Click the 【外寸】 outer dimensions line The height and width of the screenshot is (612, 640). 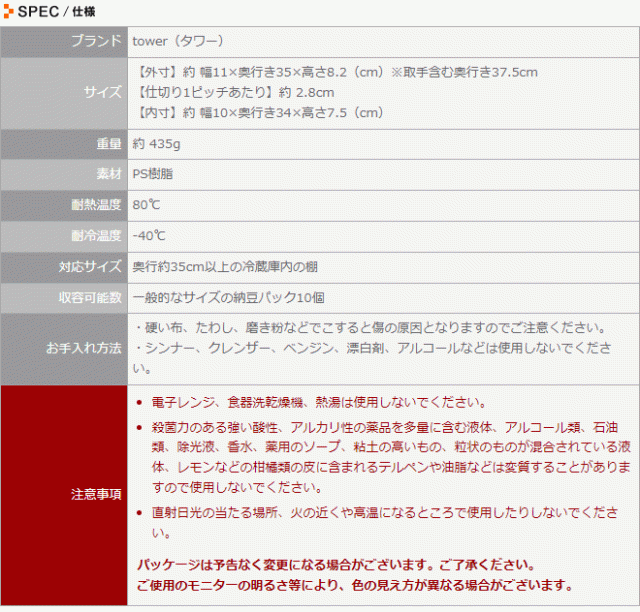pyautogui.click(x=335, y=72)
